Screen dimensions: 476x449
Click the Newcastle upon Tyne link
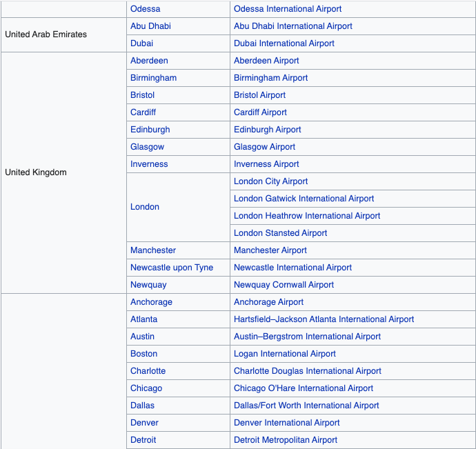click(172, 268)
